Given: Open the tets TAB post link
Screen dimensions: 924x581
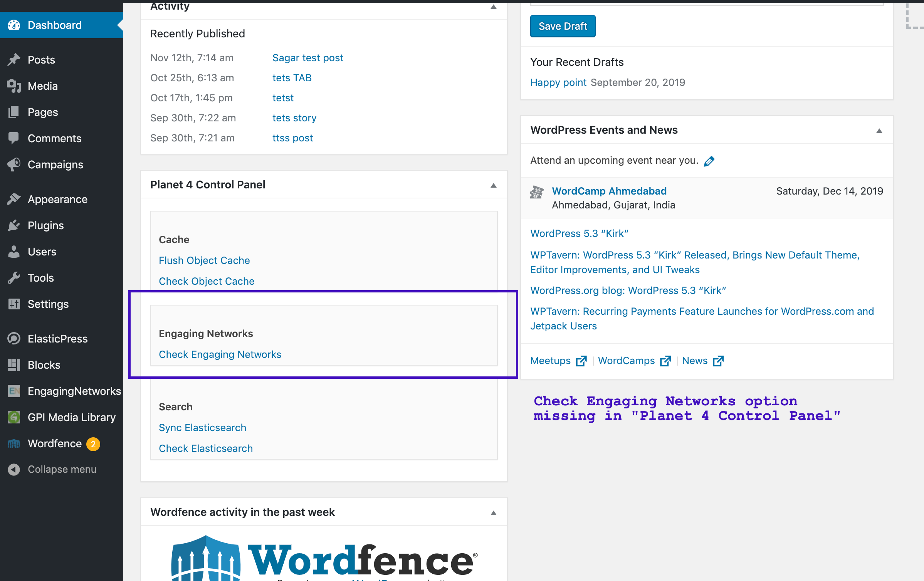Looking at the screenshot, I should (x=292, y=78).
